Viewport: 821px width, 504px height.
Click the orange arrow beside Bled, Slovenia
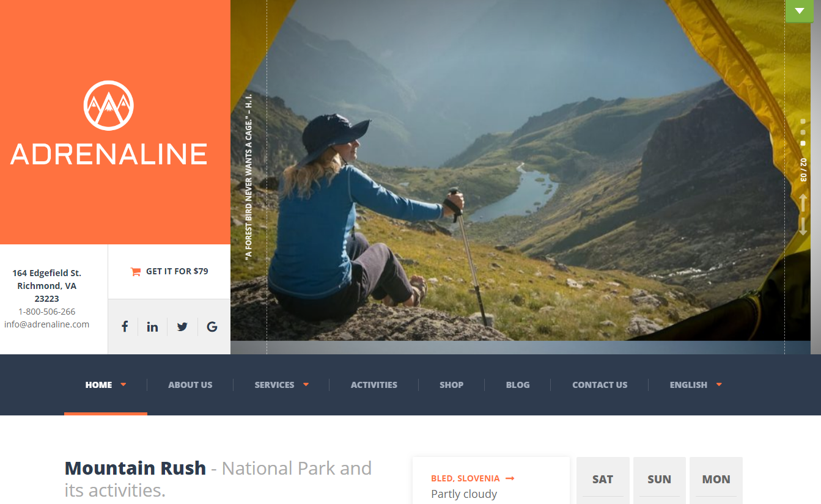point(510,478)
